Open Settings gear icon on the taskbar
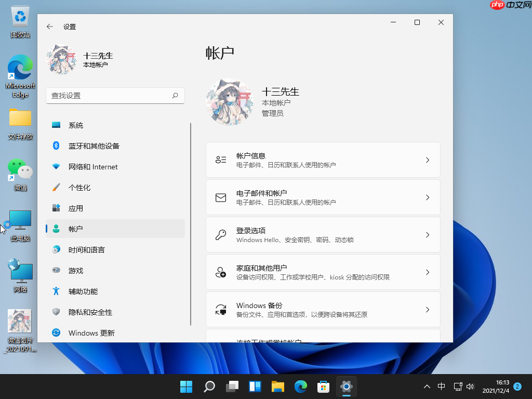Viewport: 532px width, 399px height. point(346,387)
